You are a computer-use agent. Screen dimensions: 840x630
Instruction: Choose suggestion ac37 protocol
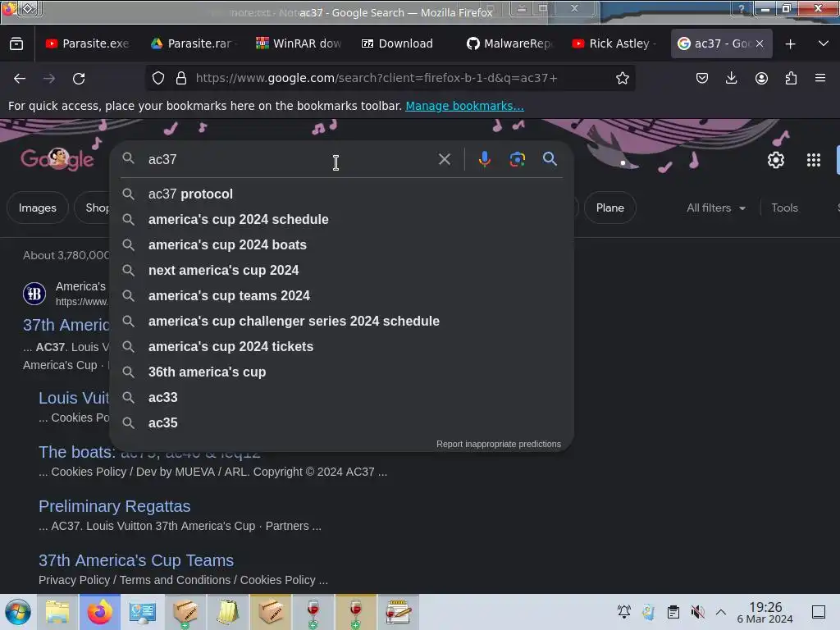coord(342,194)
